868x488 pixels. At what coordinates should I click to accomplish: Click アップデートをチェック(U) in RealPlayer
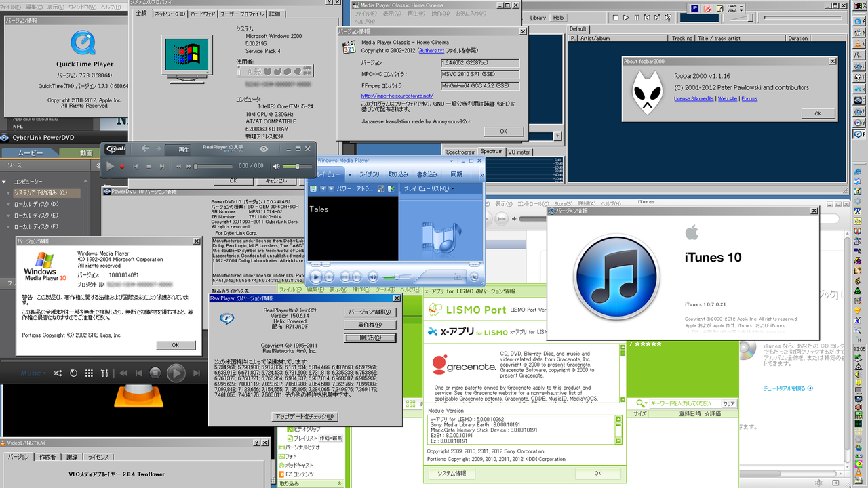[x=306, y=417]
